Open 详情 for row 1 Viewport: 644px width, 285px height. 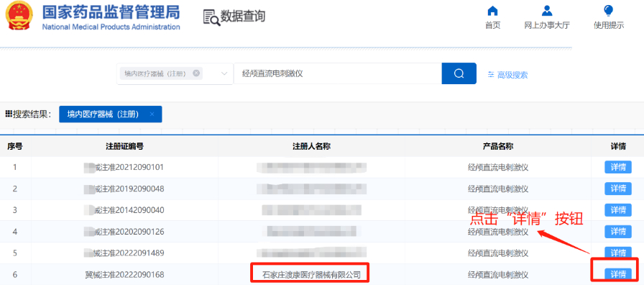(617, 167)
